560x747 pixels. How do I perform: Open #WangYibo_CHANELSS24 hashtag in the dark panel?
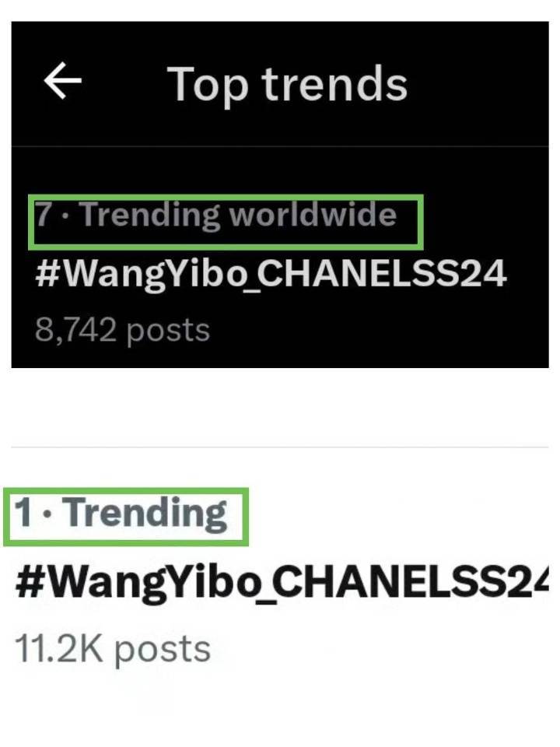(271, 273)
